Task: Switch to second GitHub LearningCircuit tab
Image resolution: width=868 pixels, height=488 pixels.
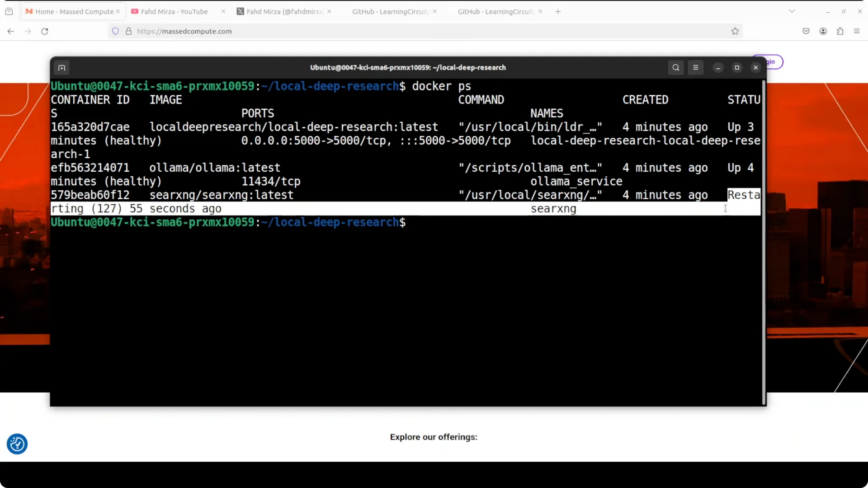Action: [495, 12]
